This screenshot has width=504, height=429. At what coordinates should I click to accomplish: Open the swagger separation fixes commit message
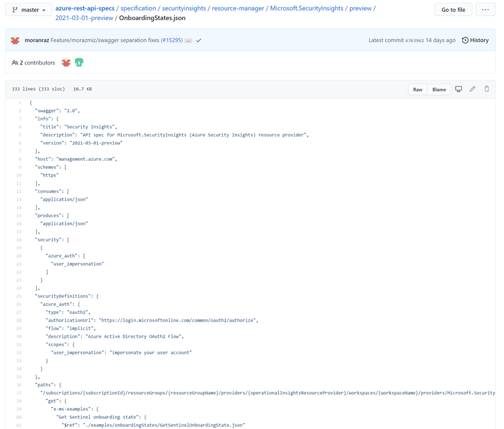[x=105, y=40]
